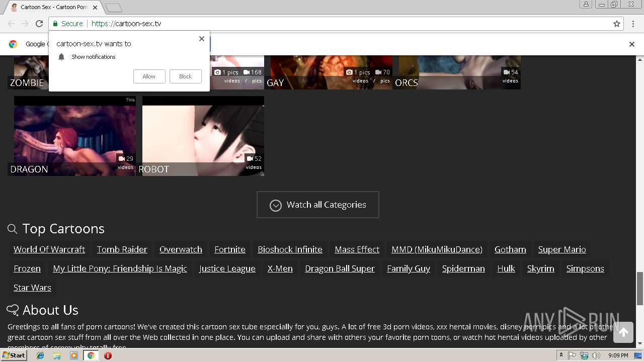
Task: Switch to the Chrome taskbar button
Action: (91, 355)
